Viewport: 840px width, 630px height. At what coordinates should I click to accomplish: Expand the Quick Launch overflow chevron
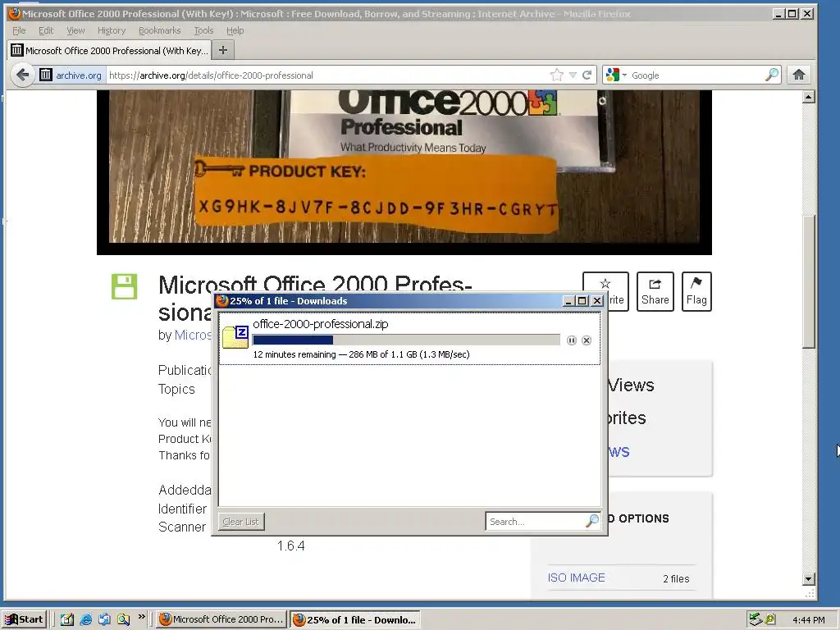[x=141, y=617]
